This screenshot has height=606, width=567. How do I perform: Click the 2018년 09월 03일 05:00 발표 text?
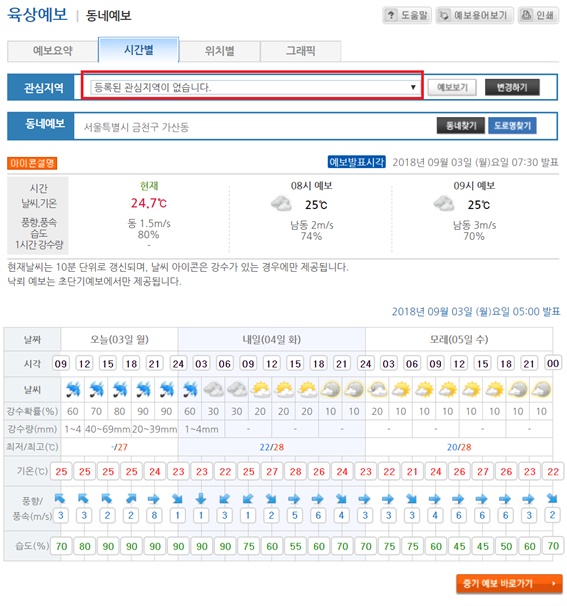pos(476,312)
